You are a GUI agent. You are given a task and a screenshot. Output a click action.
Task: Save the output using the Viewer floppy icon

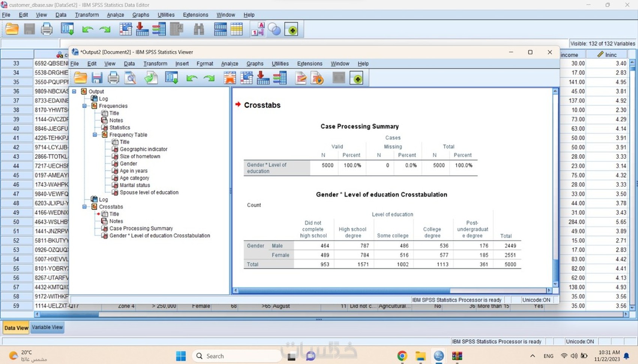point(97,78)
